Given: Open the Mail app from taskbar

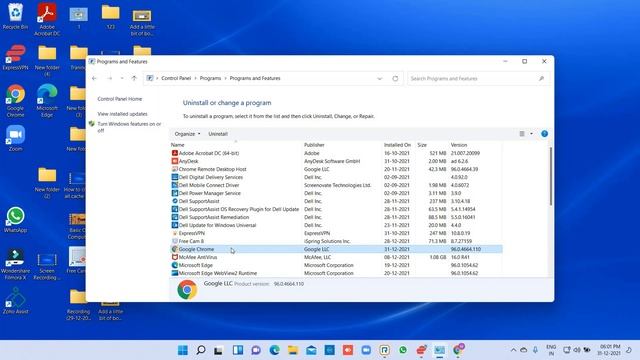Looking at the screenshot, I should (x=311, y=350).
